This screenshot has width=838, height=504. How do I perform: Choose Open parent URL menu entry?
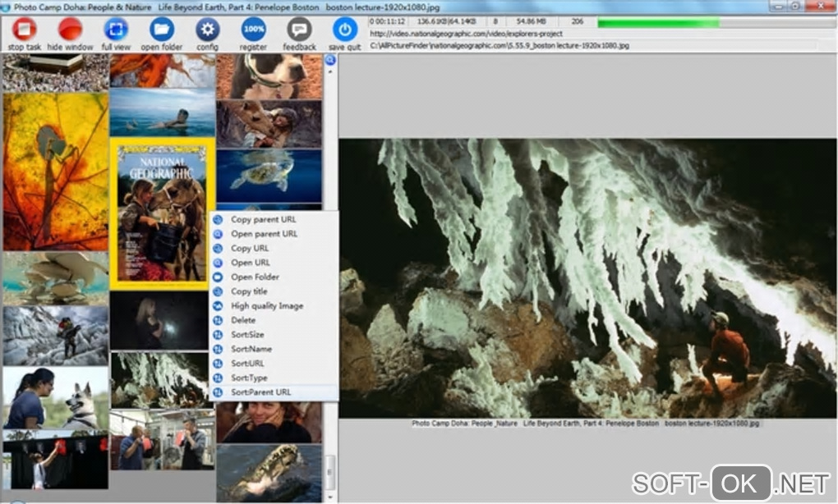pyautogui.click(x=264, y=234)
